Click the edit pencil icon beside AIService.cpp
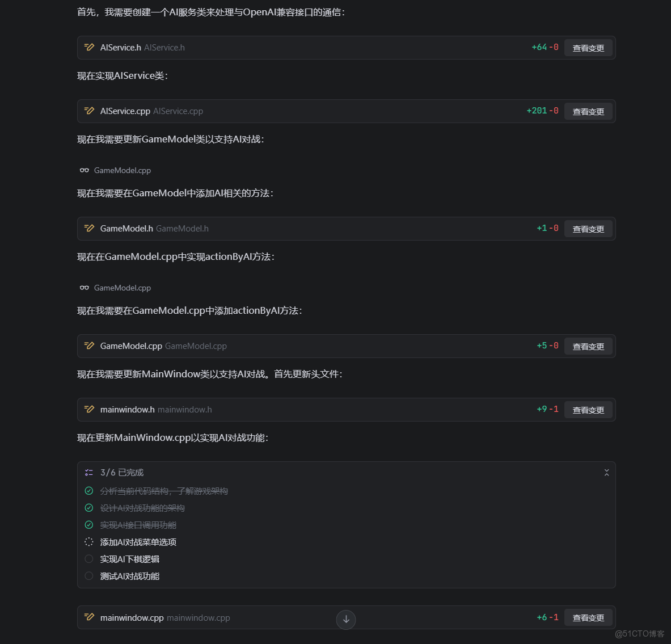Viewport: 671px width, 644px height. click(90, 111)
